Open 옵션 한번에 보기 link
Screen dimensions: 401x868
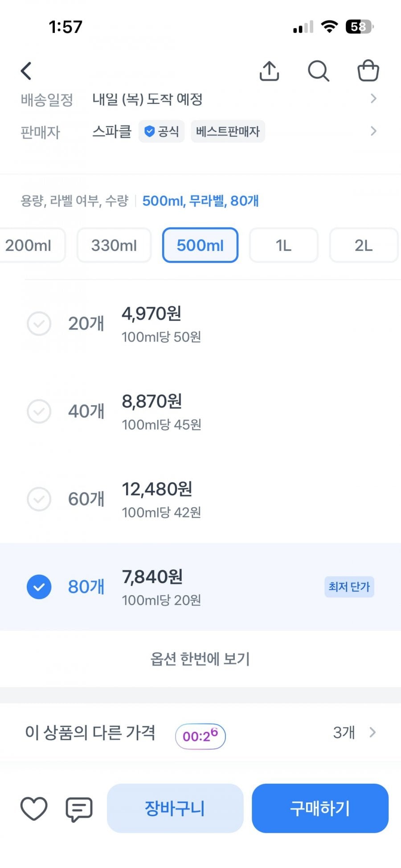point(200,658)
